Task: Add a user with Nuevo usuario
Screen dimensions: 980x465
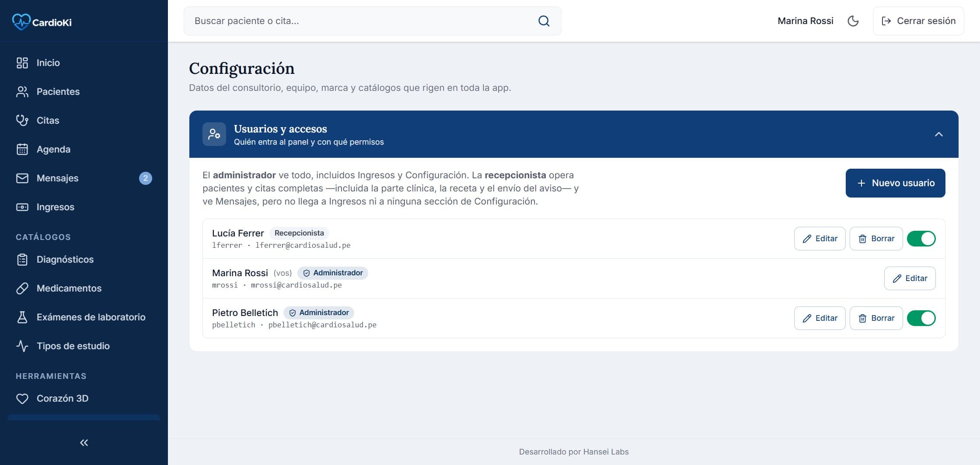Action: tap(895, 183)
